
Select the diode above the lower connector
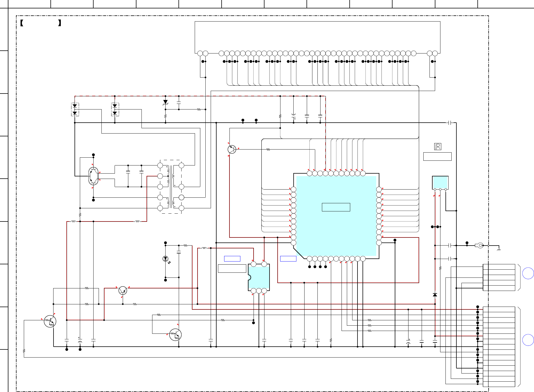pos(435,295)
